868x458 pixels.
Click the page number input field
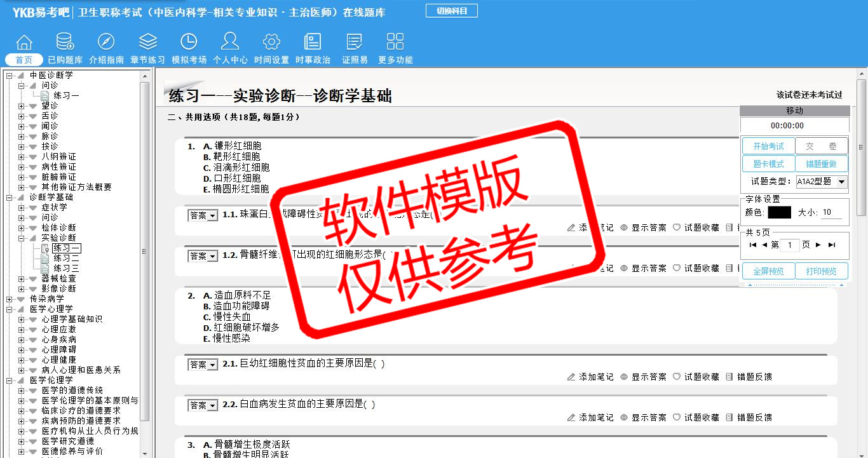click(790, 245)
